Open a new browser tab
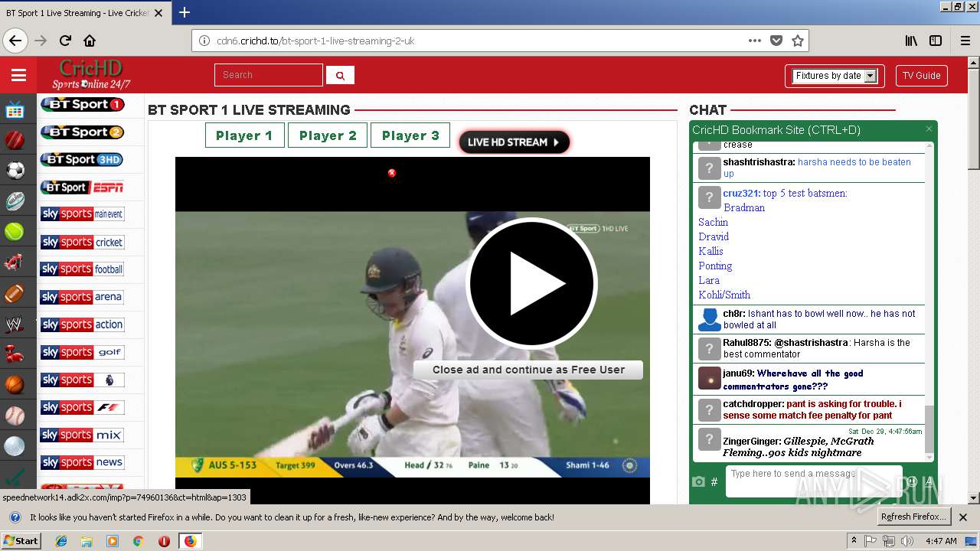This screenshot has width=980, height=551. [185, 12]
